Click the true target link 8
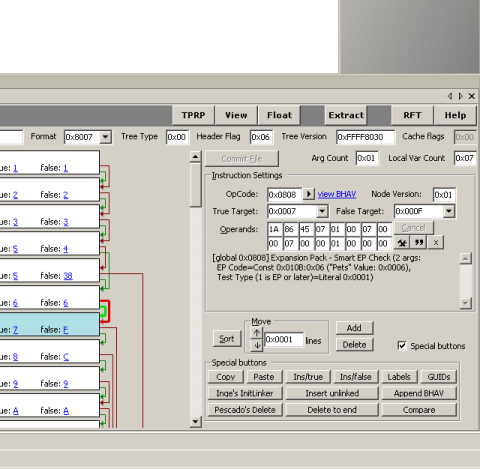 15,357
